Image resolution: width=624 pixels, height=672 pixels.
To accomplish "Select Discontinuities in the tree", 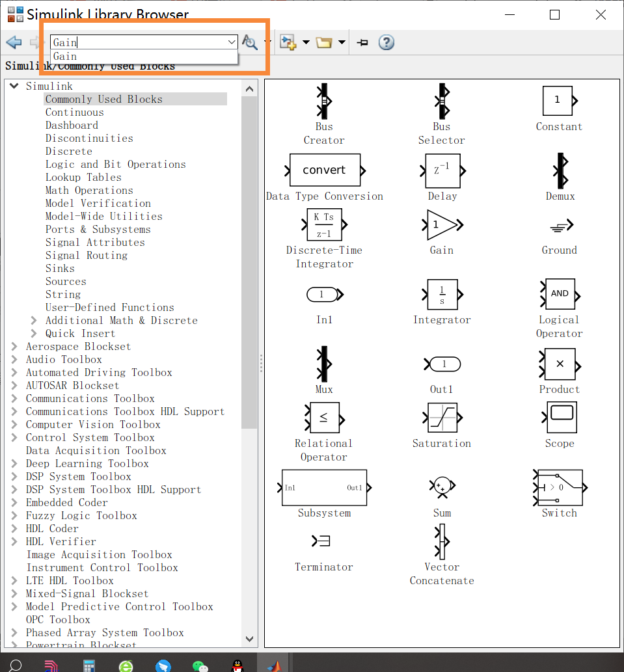I will pos(89,139).
